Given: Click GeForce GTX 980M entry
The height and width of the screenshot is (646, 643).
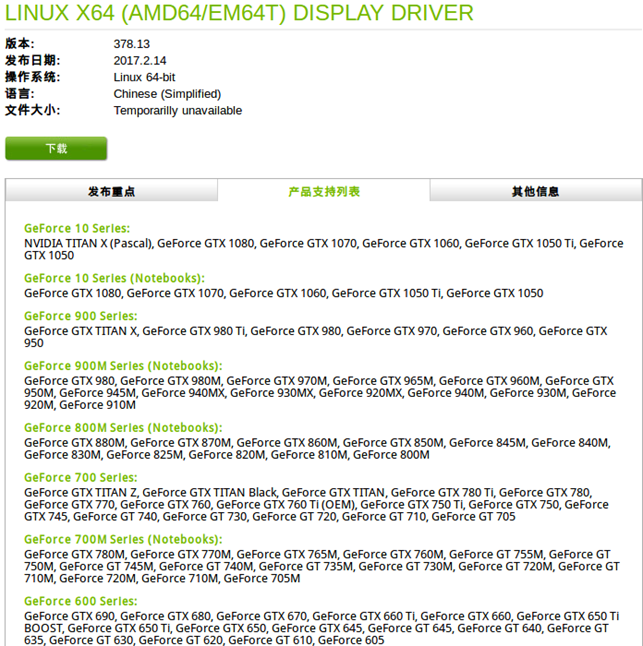Looking at the screenshot, I should [171, 381].
